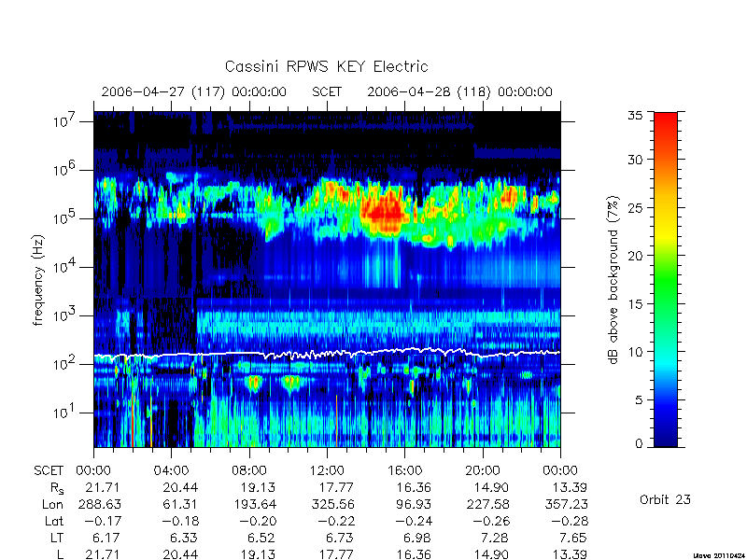Click the 'Lat' row label
This screenshot has height=560, width=747.
tap(54, 521)
